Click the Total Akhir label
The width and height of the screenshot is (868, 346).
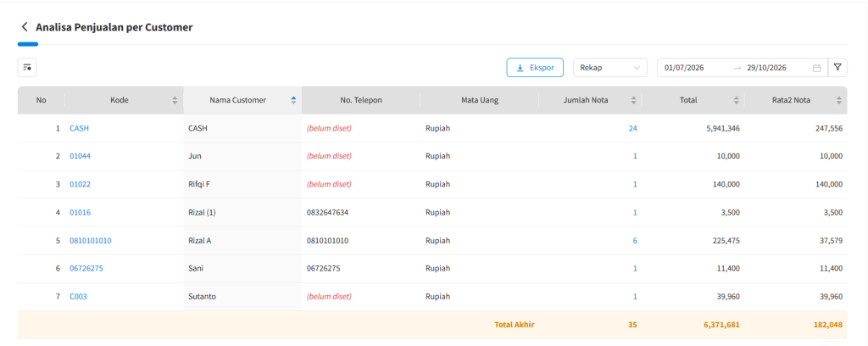click(x=515, y=325)
